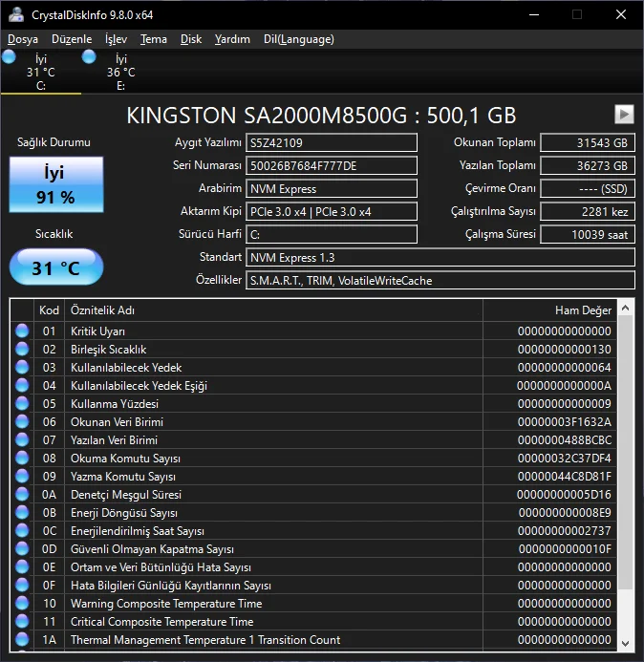Click status orb of Okunan Veri Birimi row

pos(22,421)
